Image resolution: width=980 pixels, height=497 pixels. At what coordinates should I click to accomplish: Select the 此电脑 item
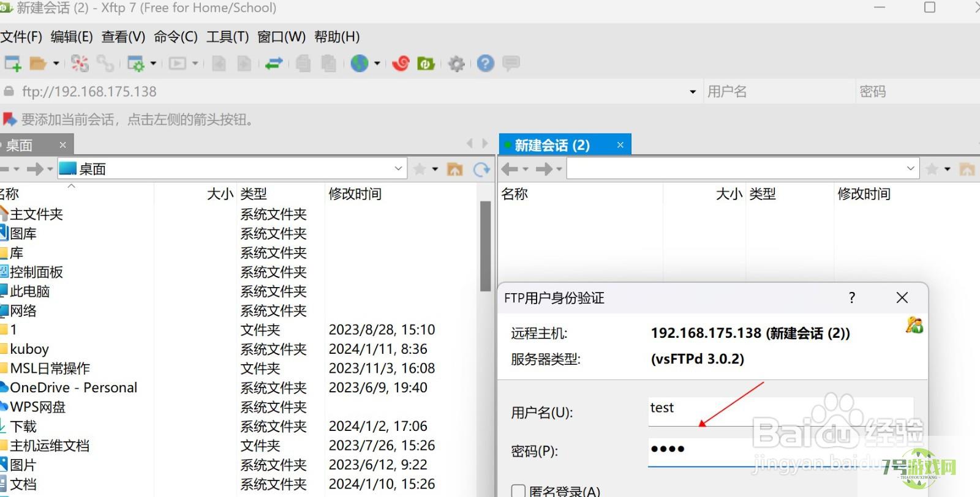239,291
